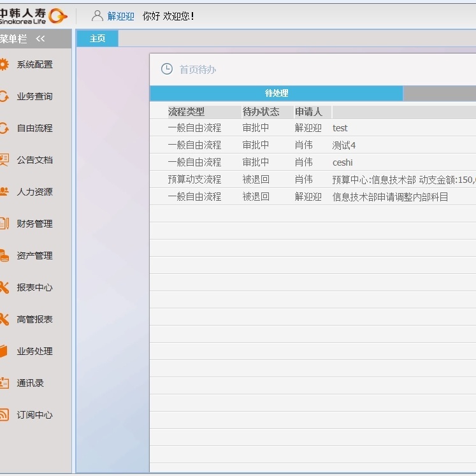
Task: Open the 通讯录 contacts icon
Action: (x=4, y=383)
